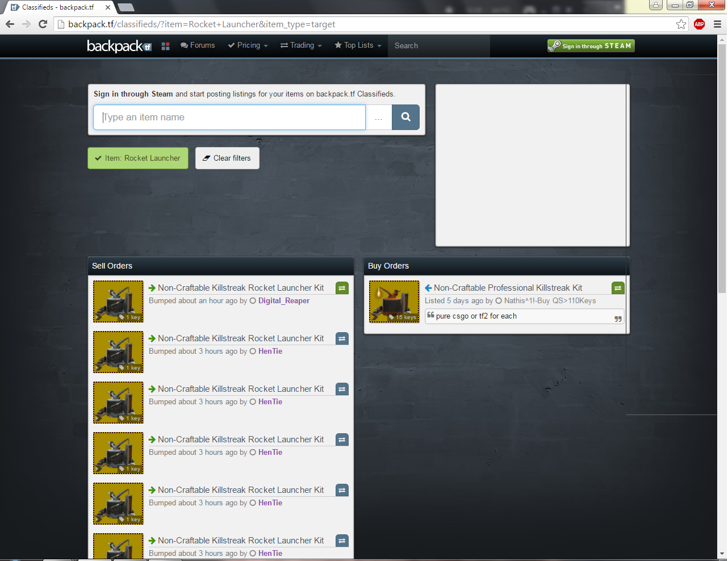Click 'Sign in through Steam' text above search
The height and width of the screenshot is (561, 728).
(133, 94)
